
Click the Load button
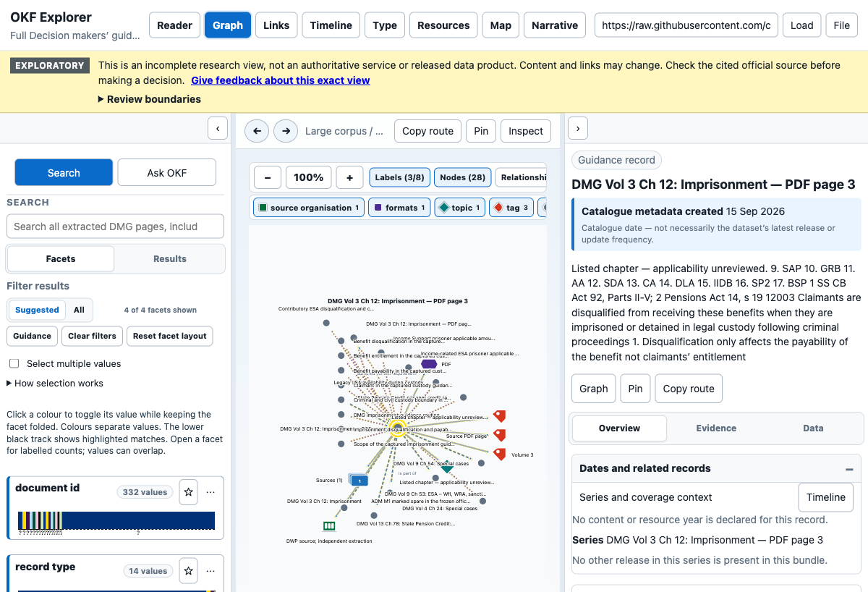click(x=801, y=25)
